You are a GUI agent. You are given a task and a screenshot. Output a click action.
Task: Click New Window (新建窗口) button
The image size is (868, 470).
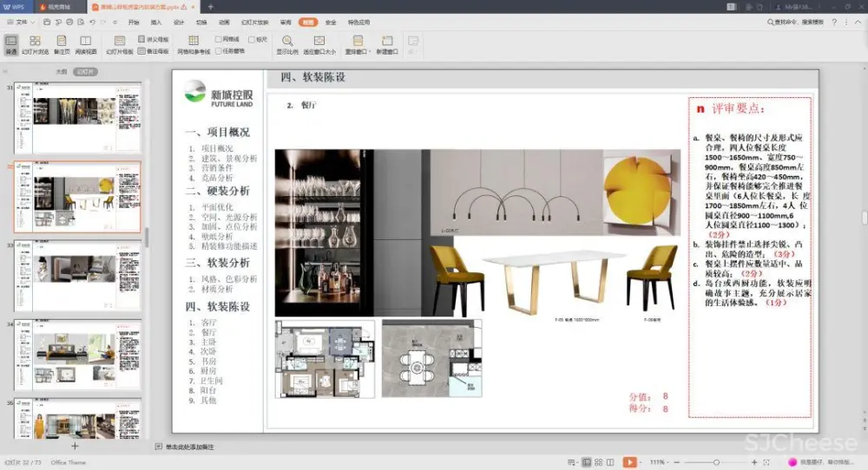(x=387, y=44)
